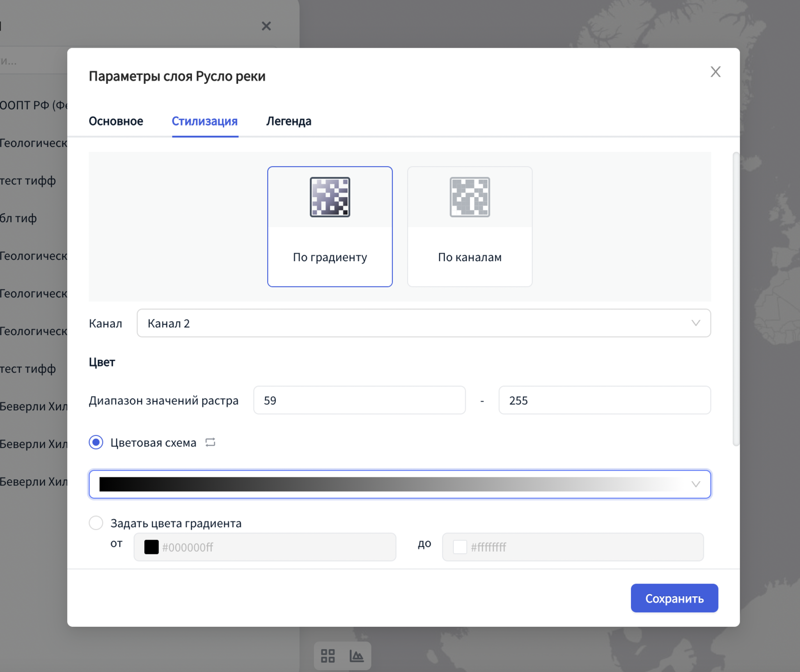Open the grid view icon below dialog
The image size is (800, 672).
(328, 656)
